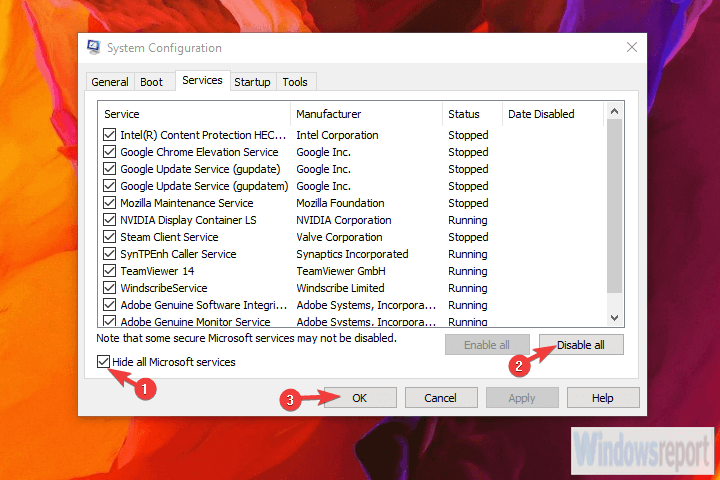This screenshot has width=720, height=480.
Task: Select the Synaptics Incorporated manufacturer cell
Action: 352,254
